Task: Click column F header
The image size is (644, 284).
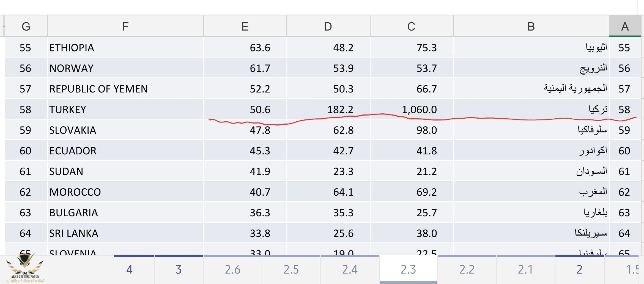Action: (125, 26)
